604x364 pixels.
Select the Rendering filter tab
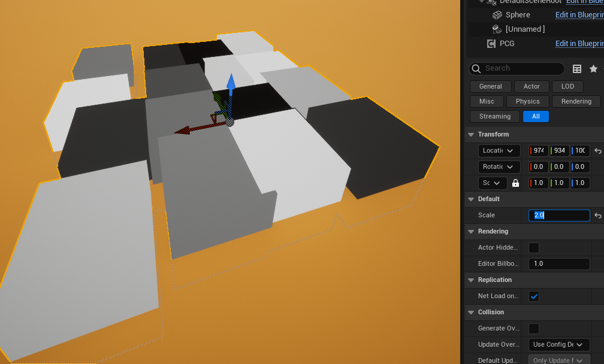(576, 102)
